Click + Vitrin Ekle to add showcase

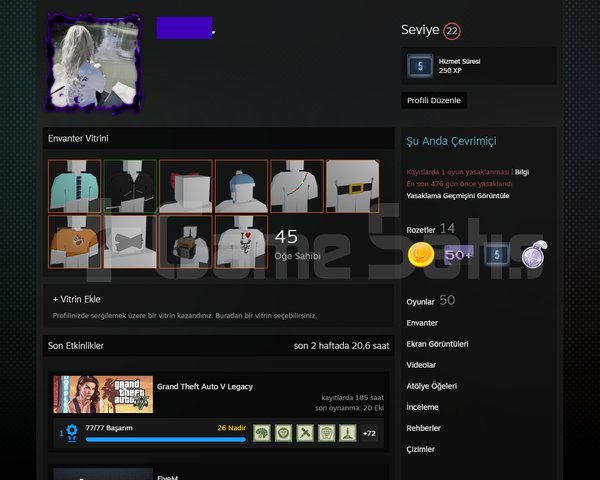click(77, 299)
